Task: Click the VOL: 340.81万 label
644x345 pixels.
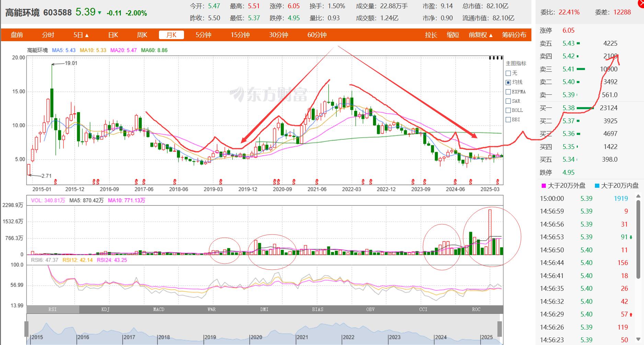Action: 48,200
